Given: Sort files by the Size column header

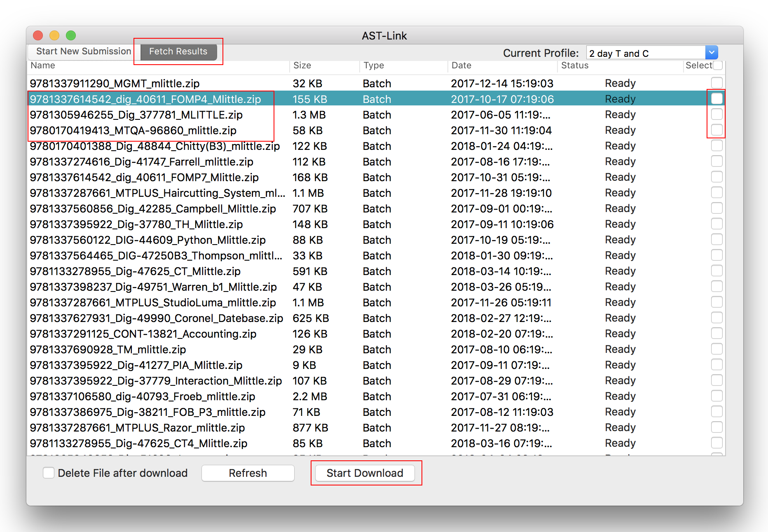Looking at the screenshot, I should (301, 65).
